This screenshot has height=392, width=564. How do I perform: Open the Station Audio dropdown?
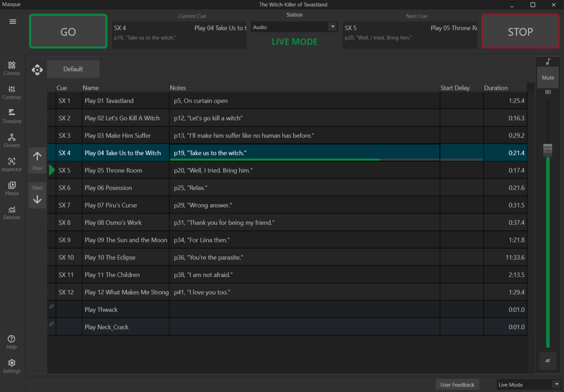pyautogui.click(x=294, y=27)
